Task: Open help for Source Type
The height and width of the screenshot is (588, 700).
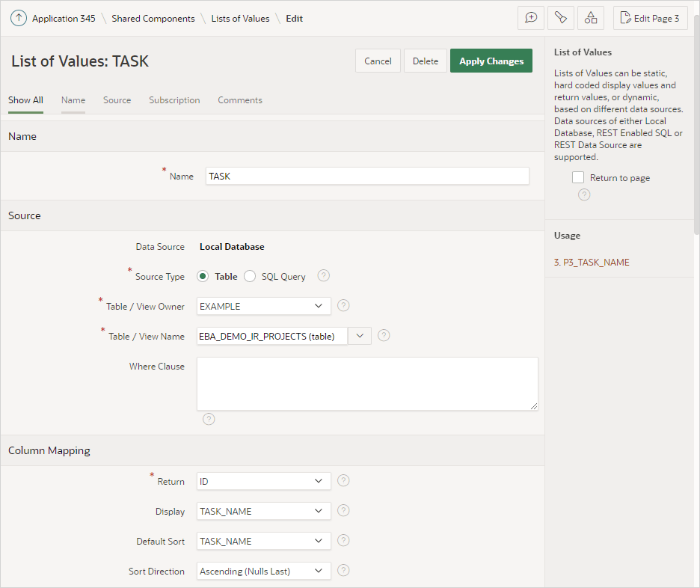Action: coord(324,276)
